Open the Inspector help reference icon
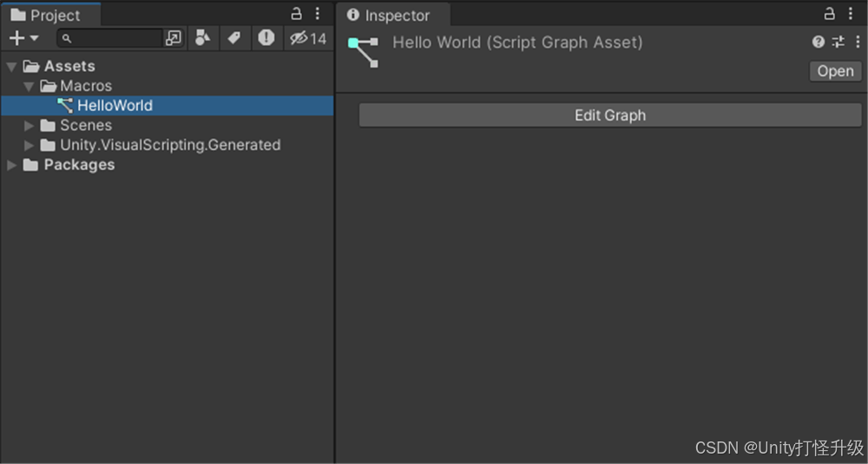Image resolution: width=868 pixels, height=464 pixels. point(819,42)
